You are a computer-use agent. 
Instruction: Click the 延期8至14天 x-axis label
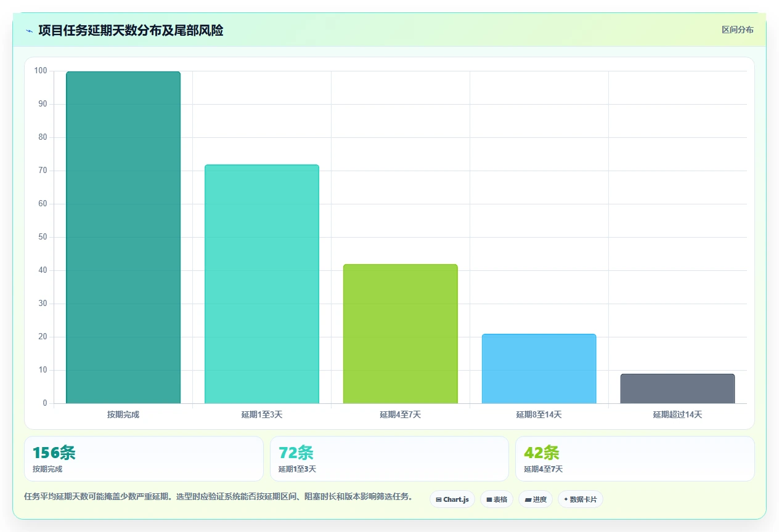point(539,414)
